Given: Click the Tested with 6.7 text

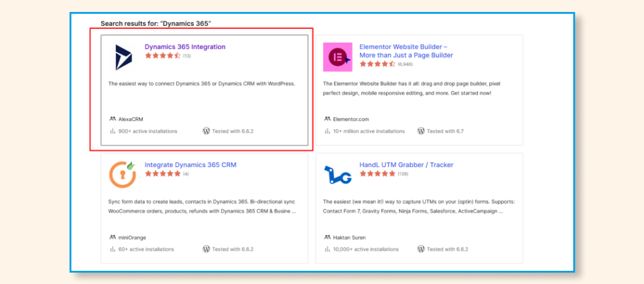Looking at the screenshot, I should (445, 131).
